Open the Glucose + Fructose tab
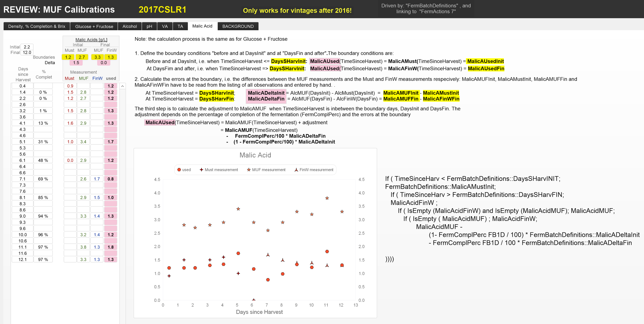 coord(94,26)
